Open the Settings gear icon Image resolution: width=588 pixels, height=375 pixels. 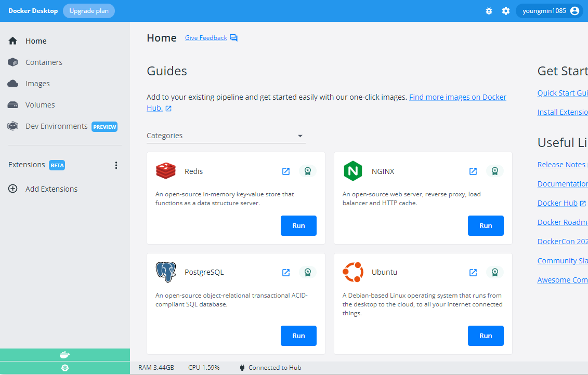pos(505,11)
